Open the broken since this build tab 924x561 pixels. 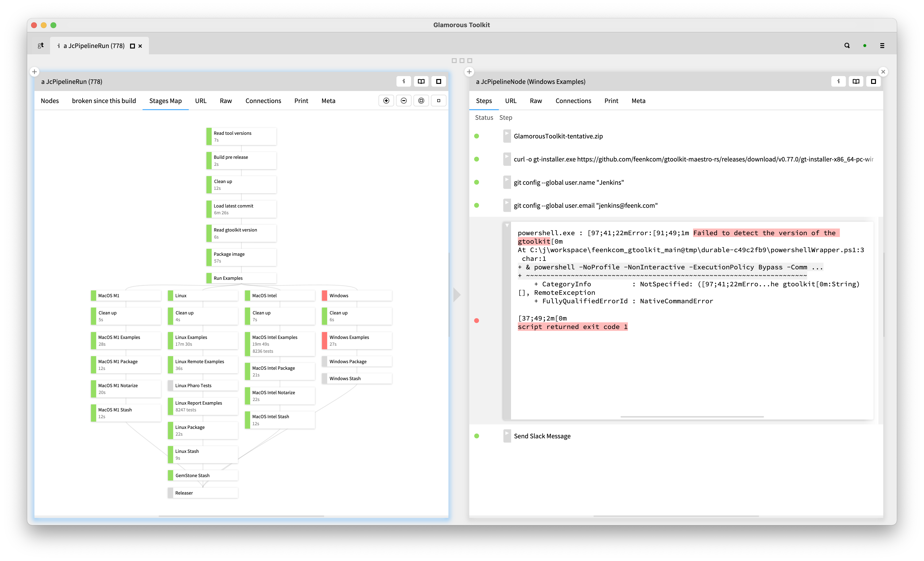[x=104, y=101]
